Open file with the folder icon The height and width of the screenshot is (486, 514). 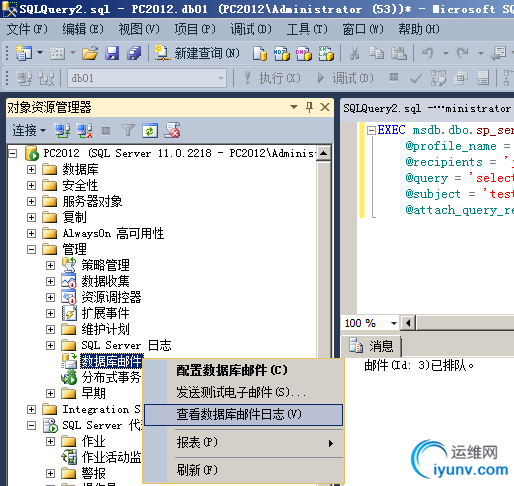[90, 53]
